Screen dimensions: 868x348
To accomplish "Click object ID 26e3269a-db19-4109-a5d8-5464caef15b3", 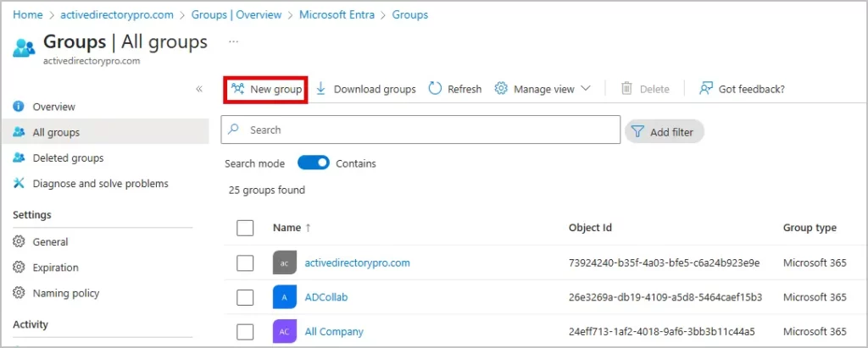I will click(665, 298).
